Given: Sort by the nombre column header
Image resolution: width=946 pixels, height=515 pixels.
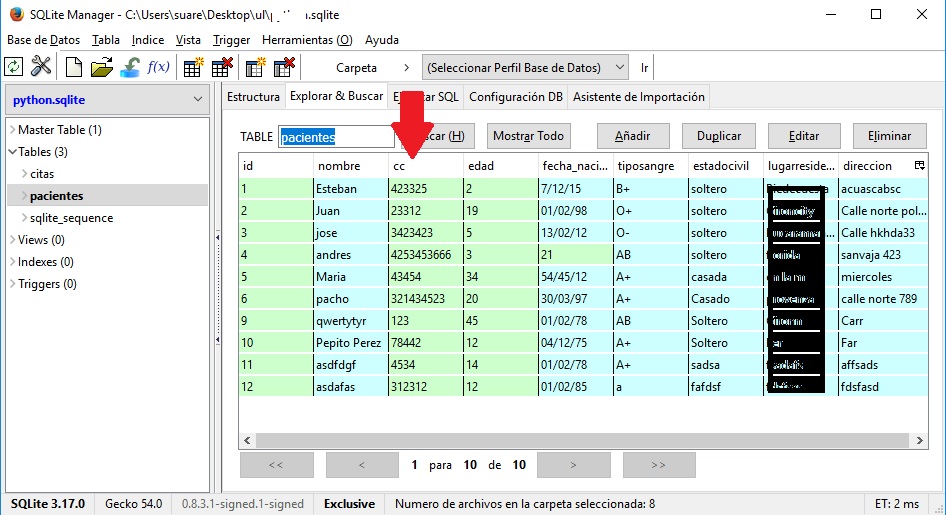Looking at the screenshot, I should (351, 166).
